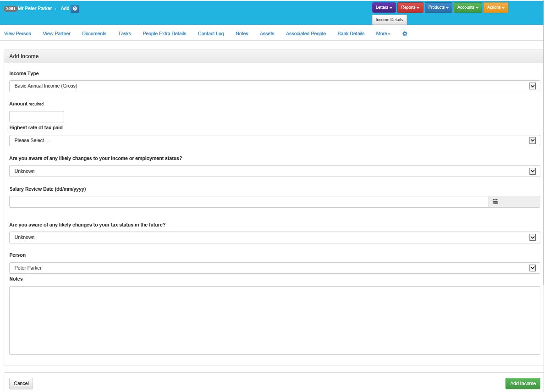Image resolution: width=544 pixels, height=392 pixels.
Task: Open Highest rate of tax paid dropdown
Action: (x=274, y=141)
